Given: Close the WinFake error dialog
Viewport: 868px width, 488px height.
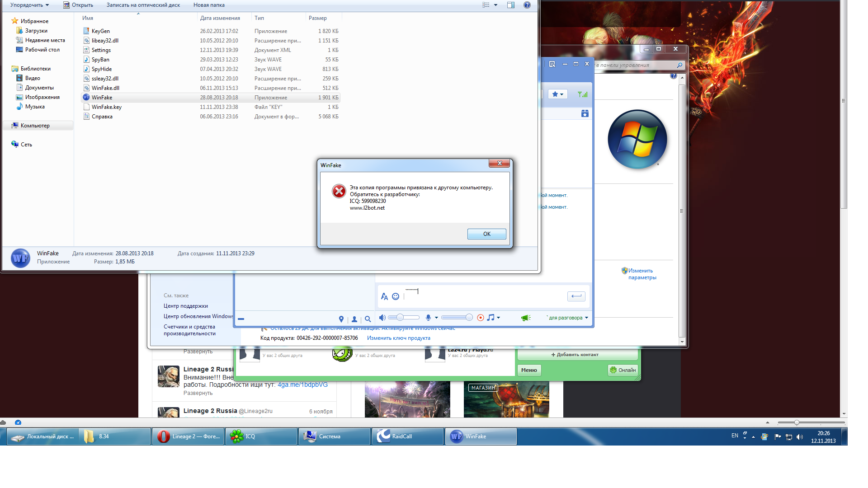Looking at the screenshot, I should [x=500, y=163].
